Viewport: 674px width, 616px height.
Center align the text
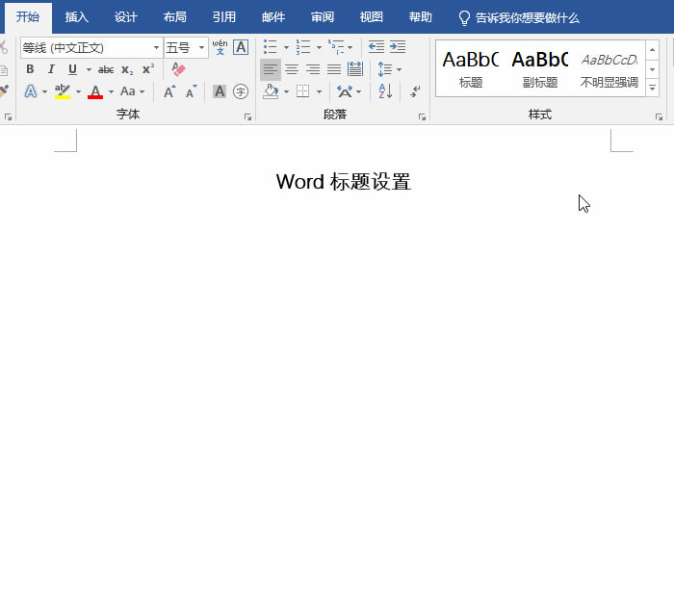click(x=292, y=69)
